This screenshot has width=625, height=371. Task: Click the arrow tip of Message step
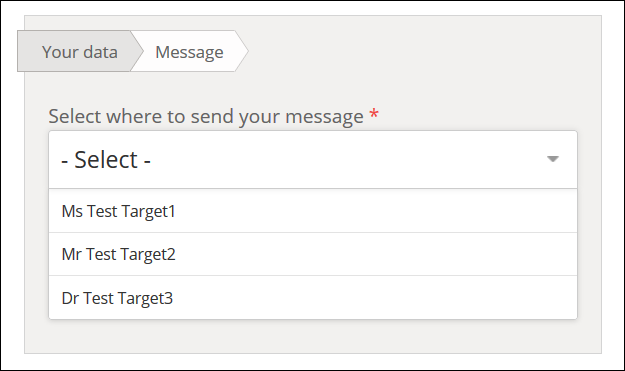coord(242,51)
